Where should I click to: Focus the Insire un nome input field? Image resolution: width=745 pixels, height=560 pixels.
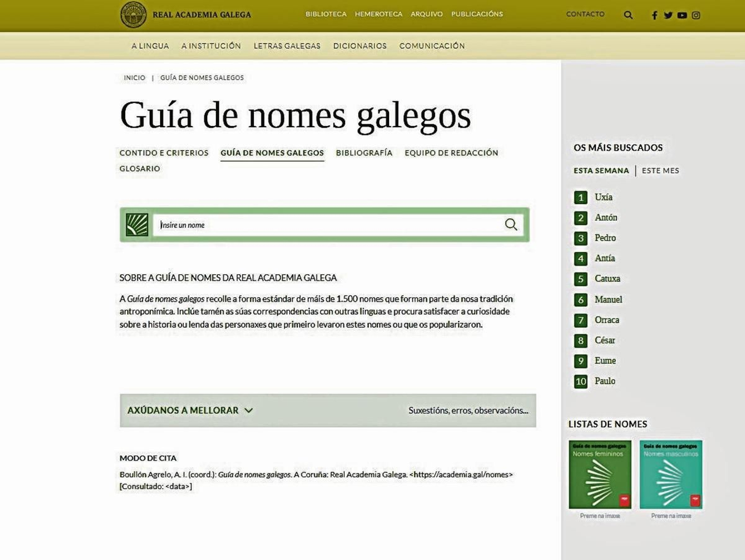(x=328, y=225)
